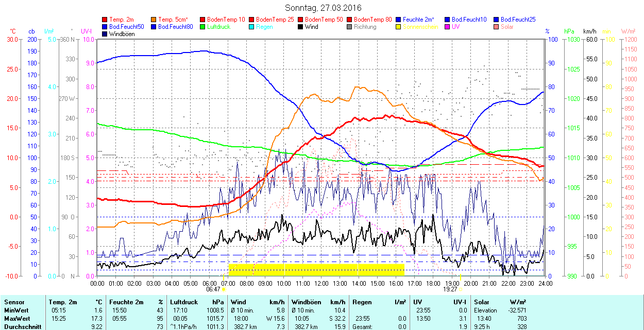Click the 06:47 sunrise time marker
The width and height of the screenshot is (644, 330).
[213, 289]
